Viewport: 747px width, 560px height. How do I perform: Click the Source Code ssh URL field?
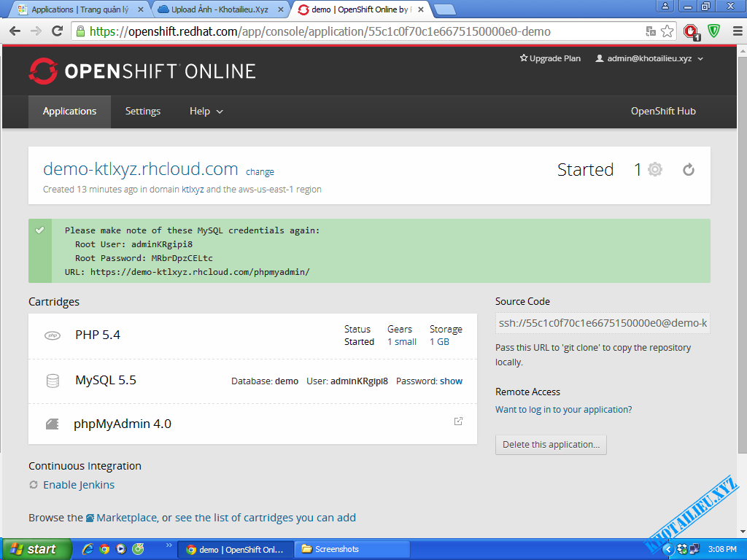coord(602,323)
